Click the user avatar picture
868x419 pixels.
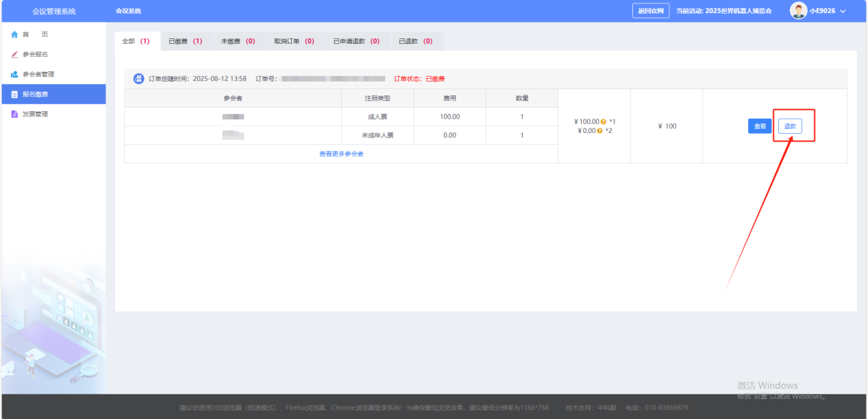pyautogui.click(x=798, y=11)
